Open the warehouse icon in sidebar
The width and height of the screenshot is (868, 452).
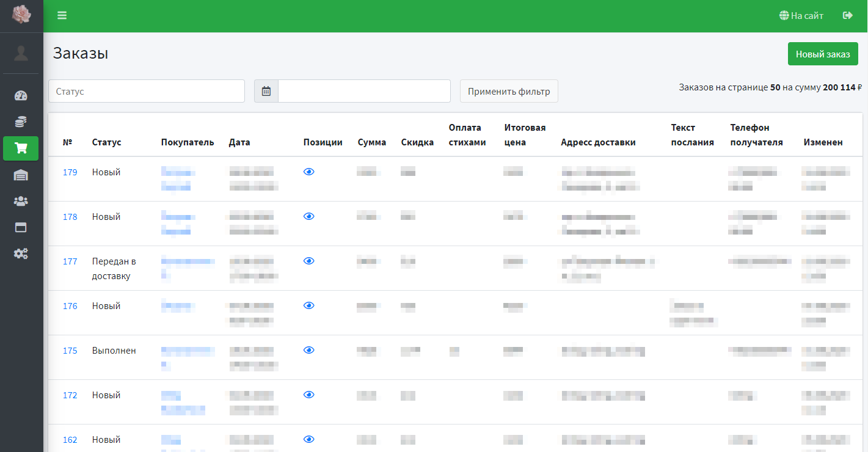coord(21,175)
